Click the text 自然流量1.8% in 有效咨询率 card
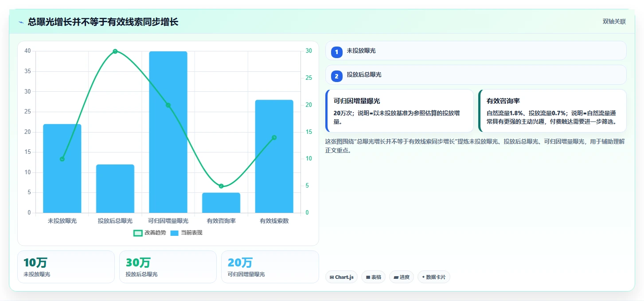644x301 pixels. pyautogui.click(x=504, y=113)
